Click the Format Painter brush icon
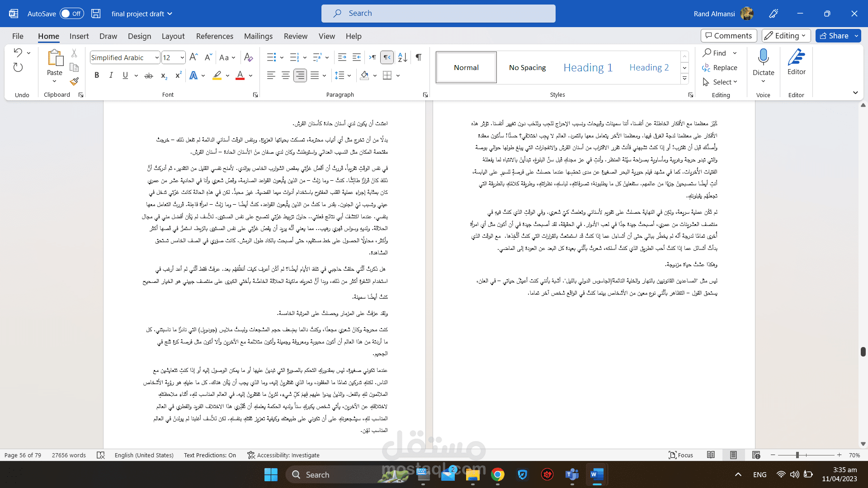The height and width of the screenshot is (488, 868). click(74, 81)
